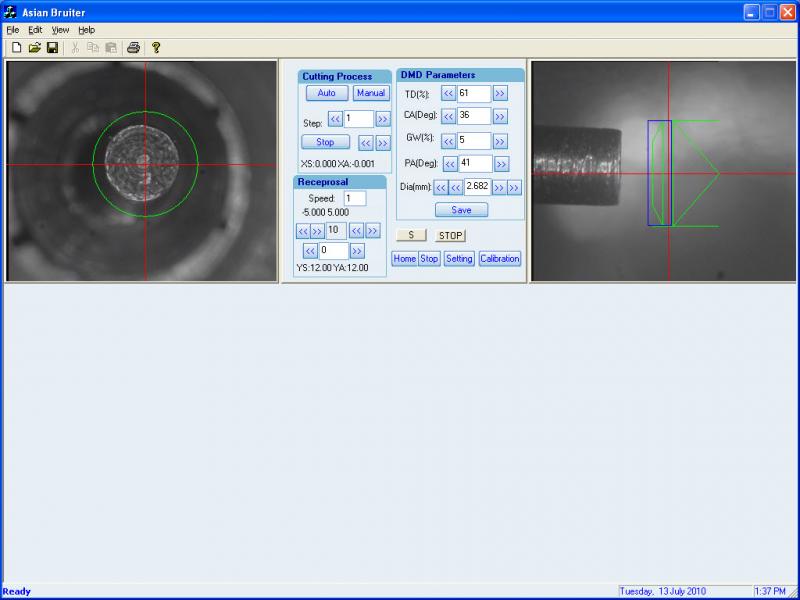Click the Save floppy disk toolbar icon
This screenshot has width=800, height=600.
[52, 47]
